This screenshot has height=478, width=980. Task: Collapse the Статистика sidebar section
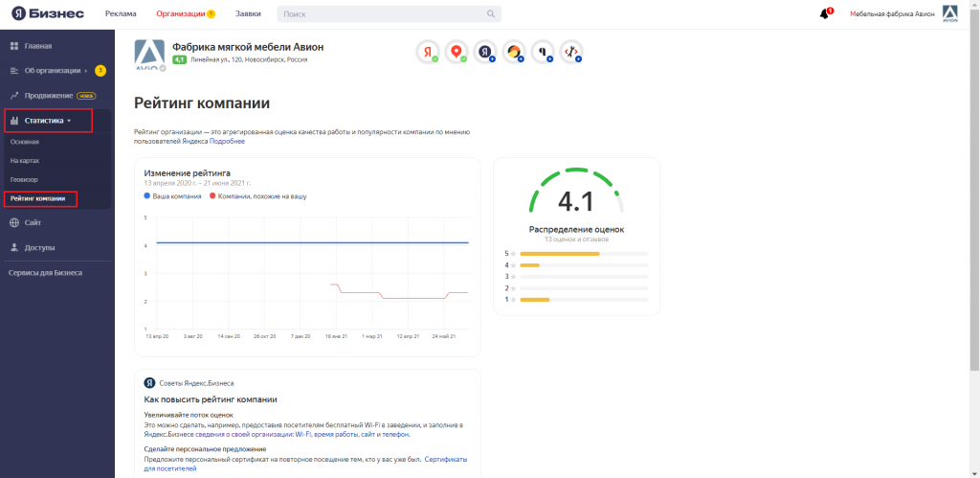(48, 121)
